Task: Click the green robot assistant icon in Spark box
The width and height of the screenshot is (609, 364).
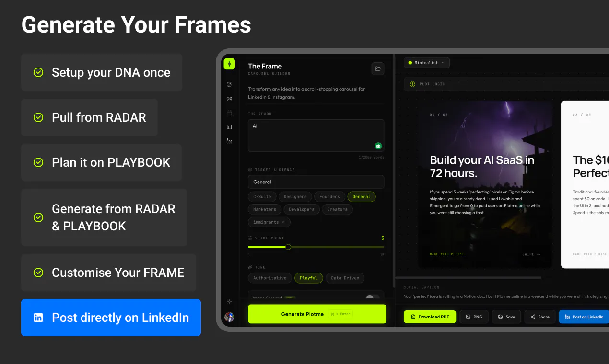Action: (x=378, y=146)
